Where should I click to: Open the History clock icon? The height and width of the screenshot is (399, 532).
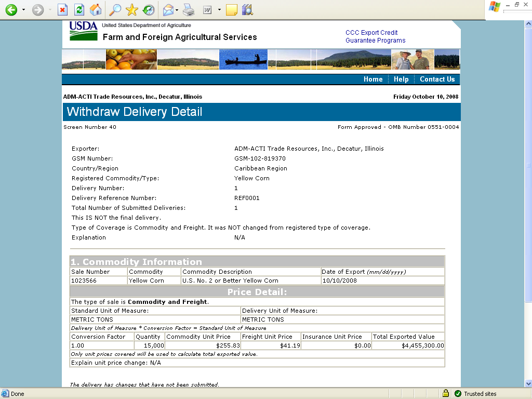point(149,10)
